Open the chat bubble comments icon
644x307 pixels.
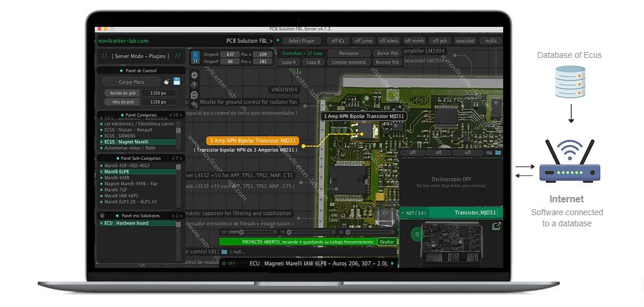coord(194,95)
